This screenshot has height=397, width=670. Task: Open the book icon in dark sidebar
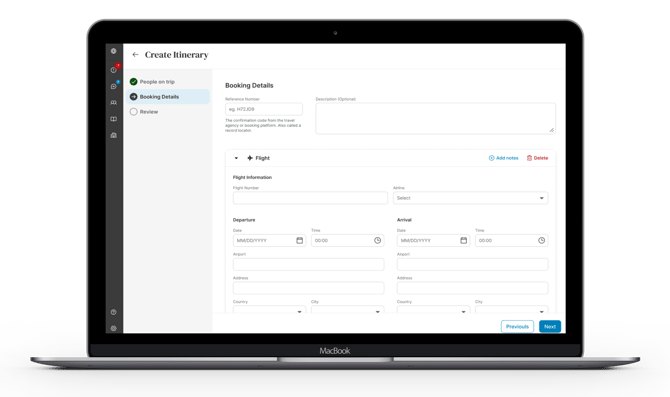coord(114,119)
